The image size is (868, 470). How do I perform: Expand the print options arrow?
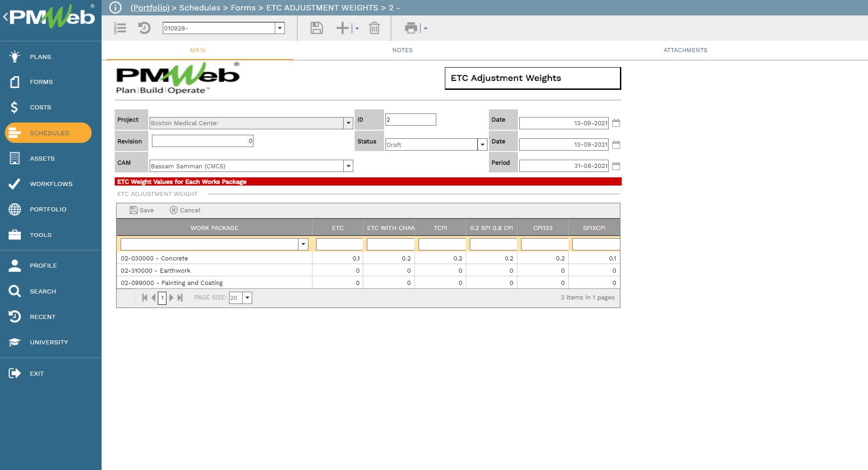[x=425, y=29]
